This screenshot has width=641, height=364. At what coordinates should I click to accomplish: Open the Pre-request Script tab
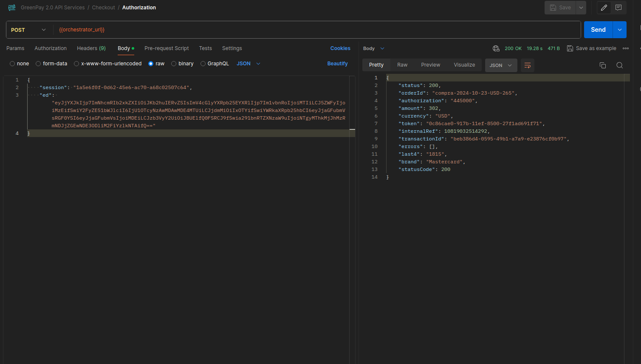pos(167,48)
